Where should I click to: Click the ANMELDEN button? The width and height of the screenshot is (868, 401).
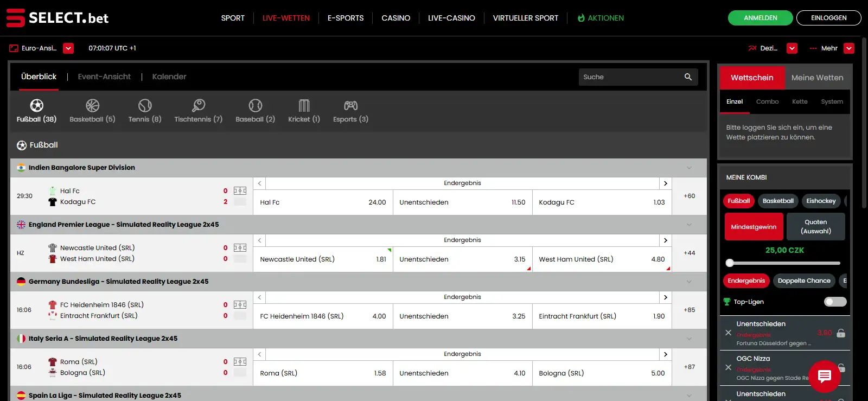point(761,18)
